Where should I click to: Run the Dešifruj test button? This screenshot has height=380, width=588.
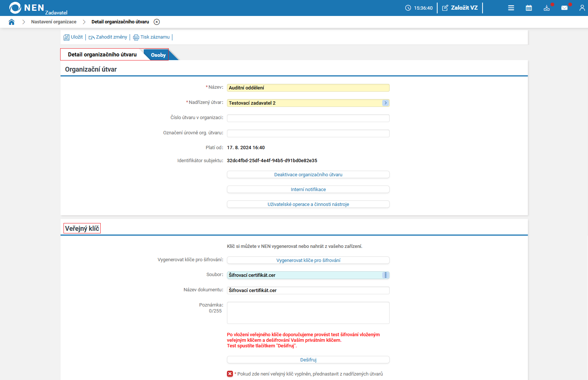coord(308,360)
